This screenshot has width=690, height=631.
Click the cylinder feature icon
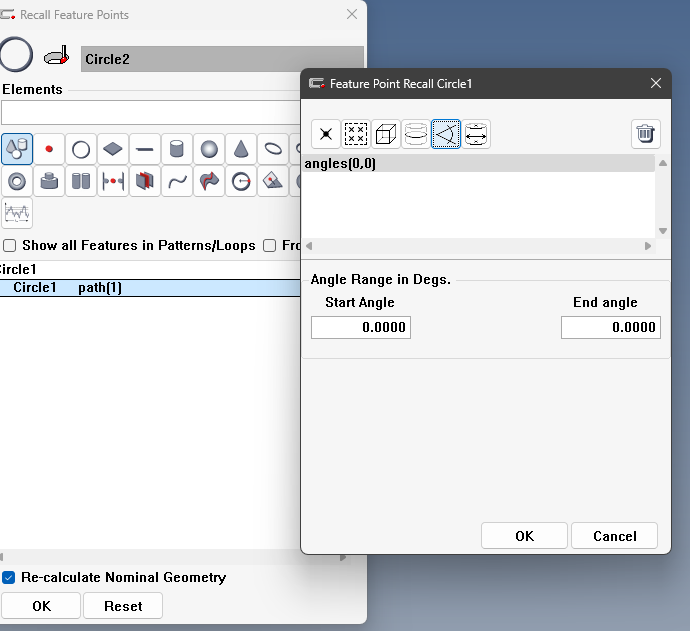point(177,150)
